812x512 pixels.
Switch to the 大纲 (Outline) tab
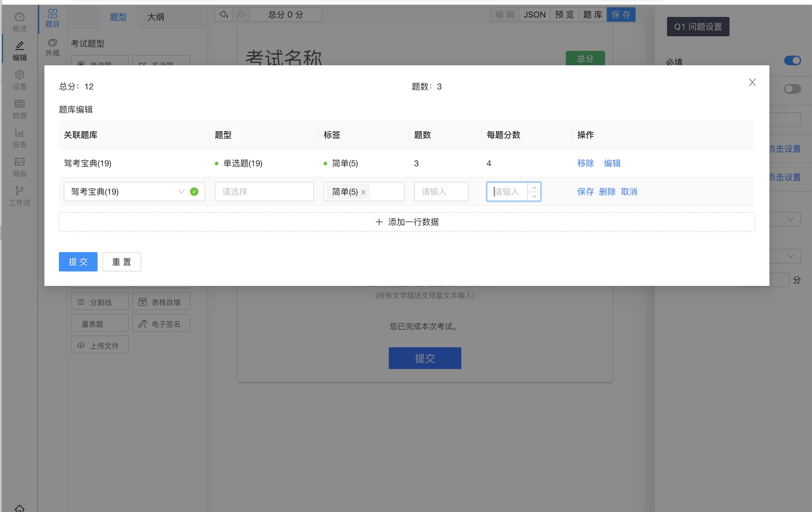point(156,17)
